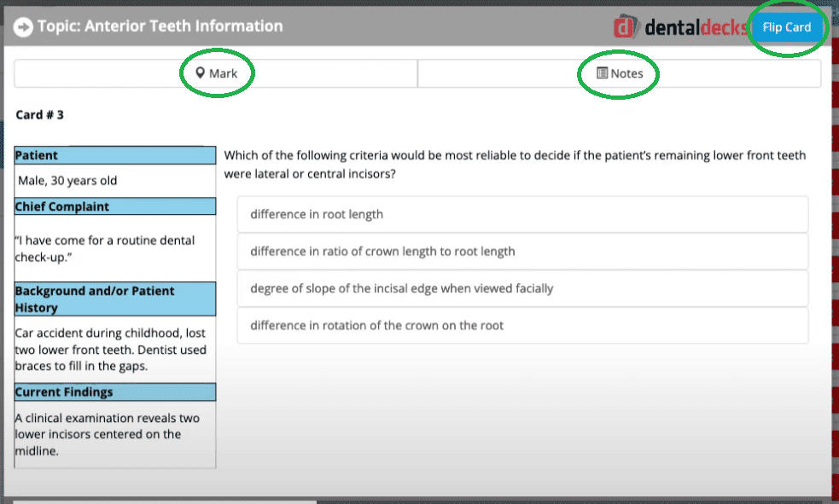Select the slope of incisal edge answer option
839x504 pixels.
522,288
